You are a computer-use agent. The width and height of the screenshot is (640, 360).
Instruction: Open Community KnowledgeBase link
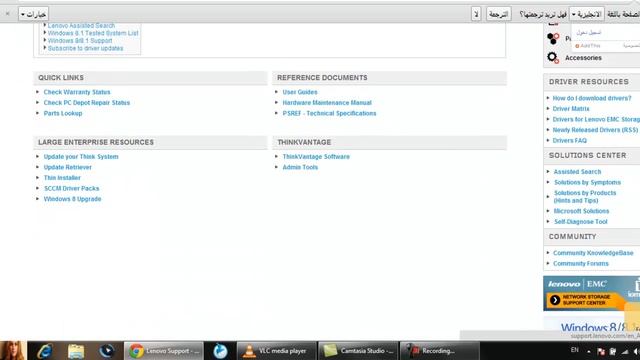click(x=593, y=253)
